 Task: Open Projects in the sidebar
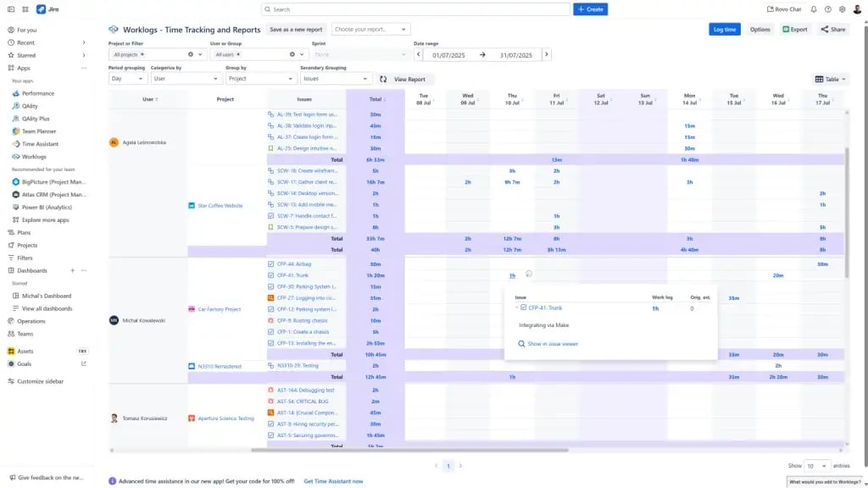pos(27,245)
